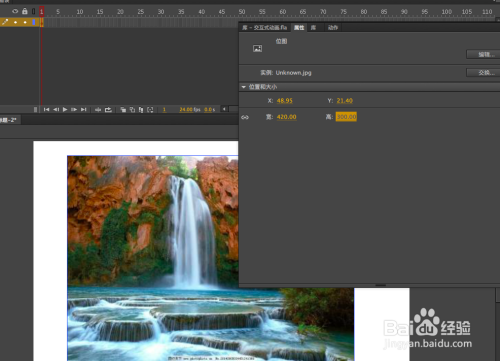Switch to the 库 library tab
Viewport: 500px width, 361px height.
tap(313, 27)
